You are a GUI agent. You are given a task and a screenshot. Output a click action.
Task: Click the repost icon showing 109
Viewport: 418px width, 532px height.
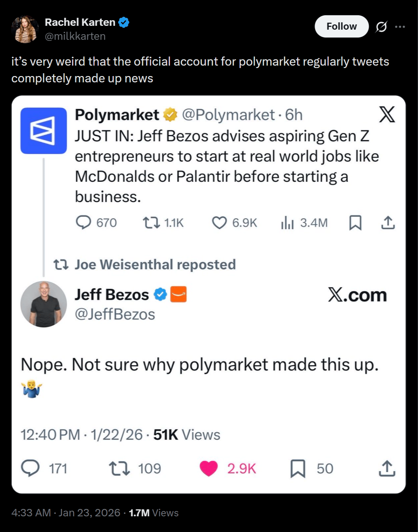pyautogui.click(x=119, y=469)
